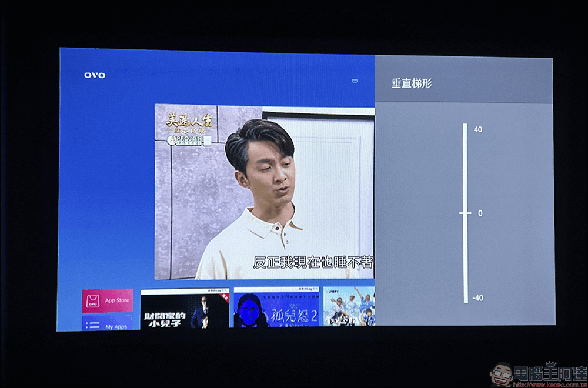This screenshot has width=588, height=388.
Task: Select the live TV video preview
Action: pos(265,192)
